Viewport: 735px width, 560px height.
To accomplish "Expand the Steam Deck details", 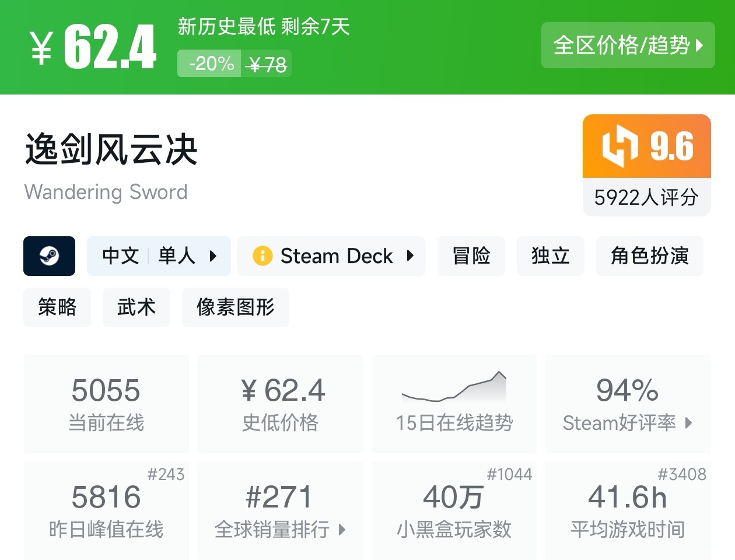I will click(x=410, y=256).
